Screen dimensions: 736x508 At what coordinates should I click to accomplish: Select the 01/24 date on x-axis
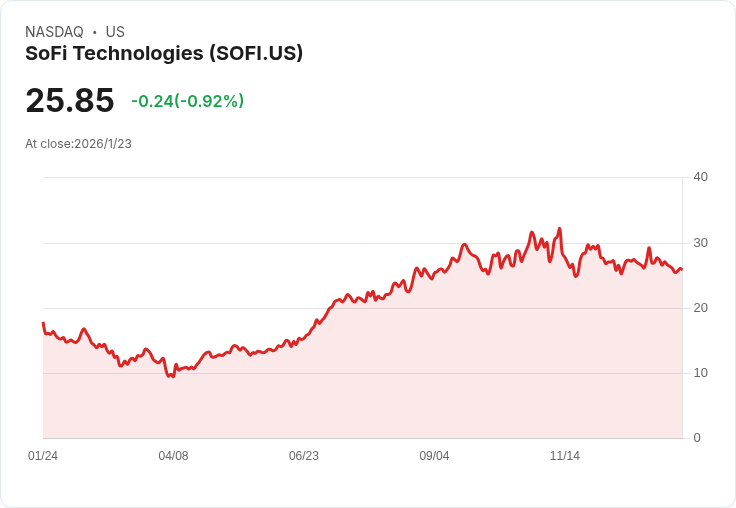(x=43, y=456)
